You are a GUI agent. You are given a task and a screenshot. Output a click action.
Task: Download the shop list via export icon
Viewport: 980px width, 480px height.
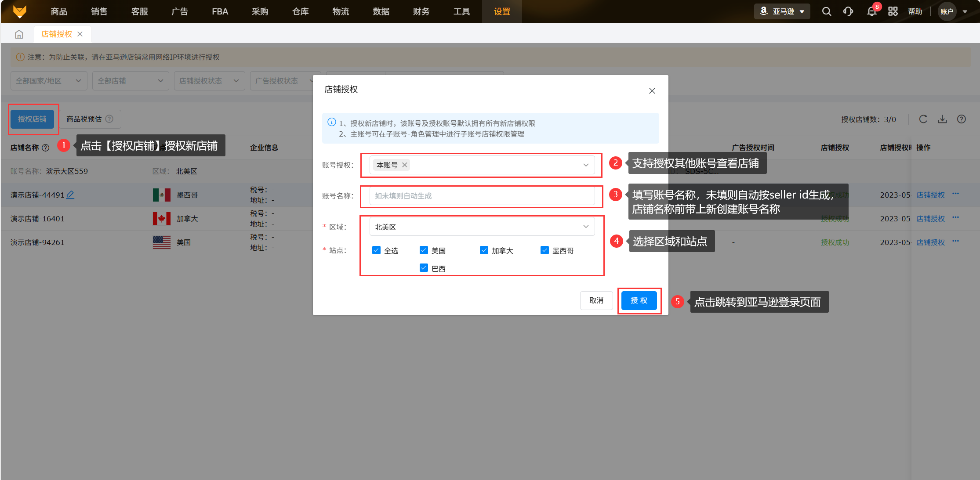pos(942,119)
